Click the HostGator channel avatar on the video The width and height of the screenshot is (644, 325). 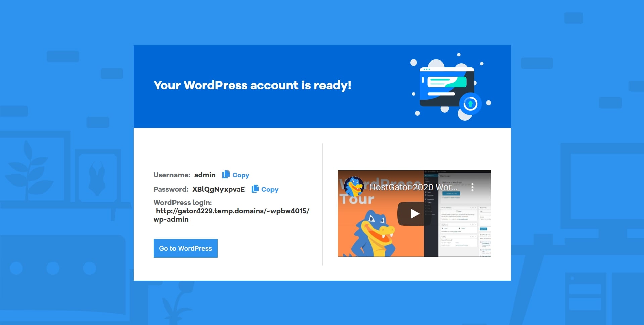pos(354,187)
